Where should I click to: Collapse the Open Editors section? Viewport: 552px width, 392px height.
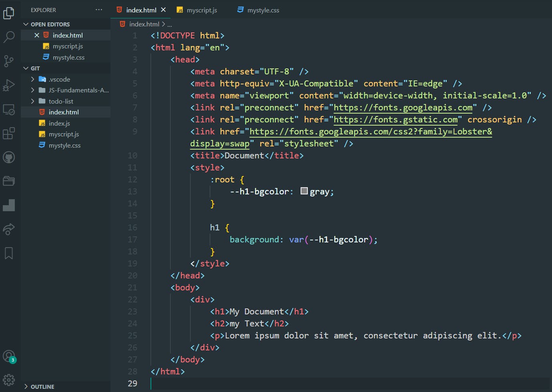coord(26,24)
